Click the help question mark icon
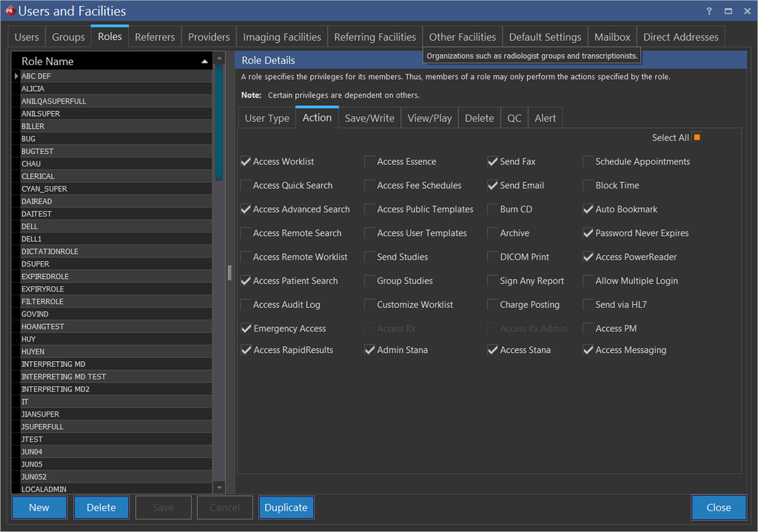 [710, 11]
